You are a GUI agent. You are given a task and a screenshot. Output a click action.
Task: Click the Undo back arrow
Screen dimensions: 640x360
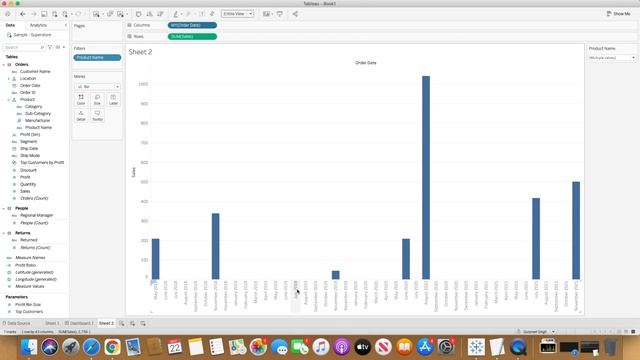click(x=23, y=14)
